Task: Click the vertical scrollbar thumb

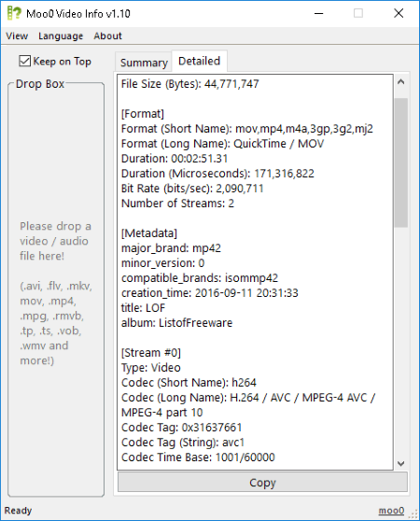Action: 400,162
